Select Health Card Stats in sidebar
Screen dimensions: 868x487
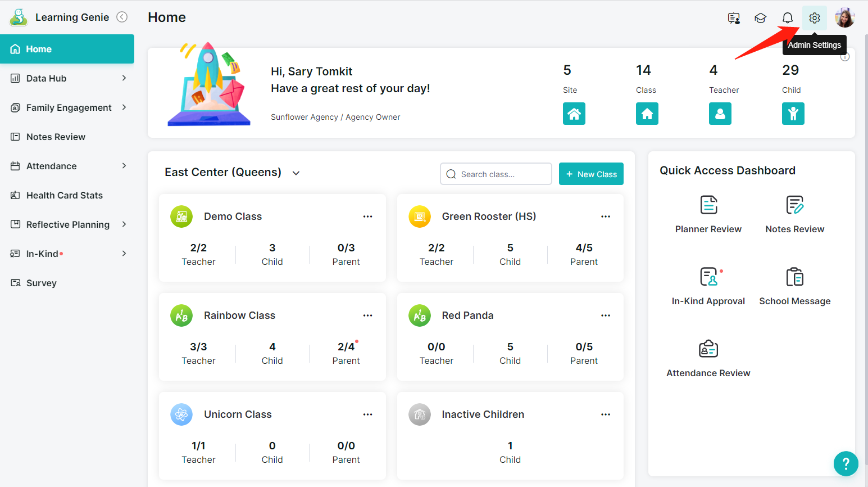tap(64, 195)
